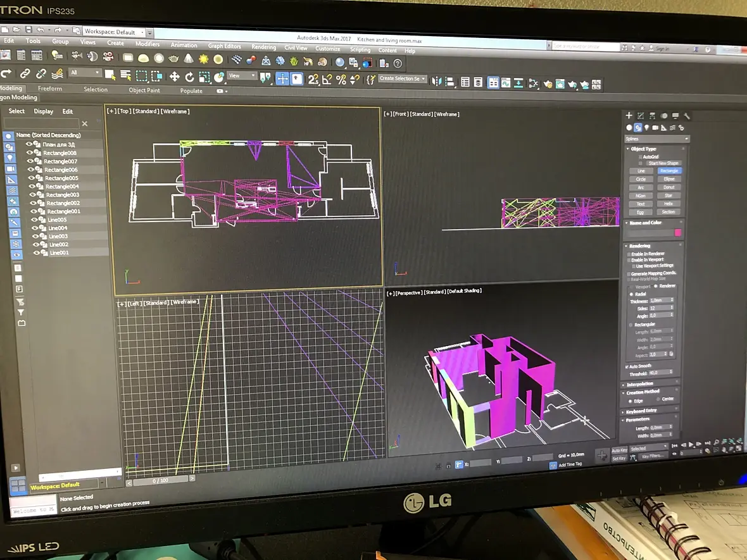
Task: Open the Workspace: Default dropdown at top
Action: point(115,32)
